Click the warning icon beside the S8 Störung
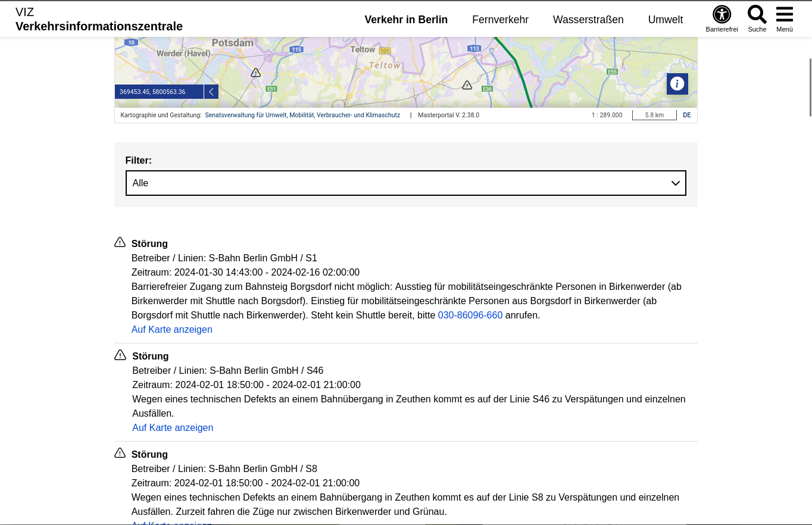 [x=120, y=453]
